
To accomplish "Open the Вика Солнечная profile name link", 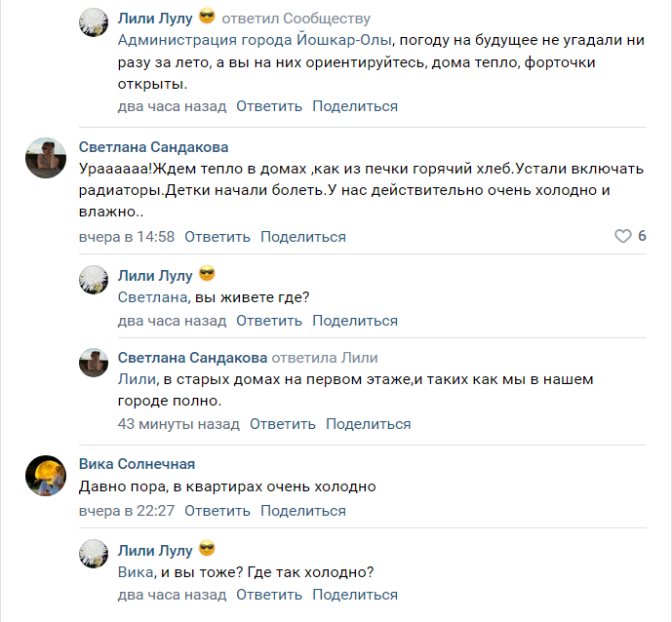I will pyautogui.click(x=137, y=463).
